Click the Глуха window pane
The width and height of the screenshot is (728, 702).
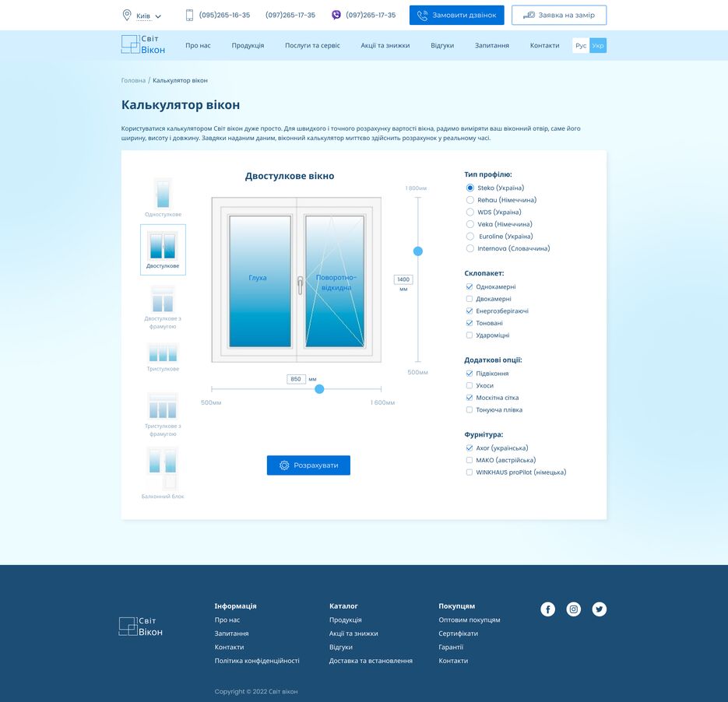coord(260,281)
